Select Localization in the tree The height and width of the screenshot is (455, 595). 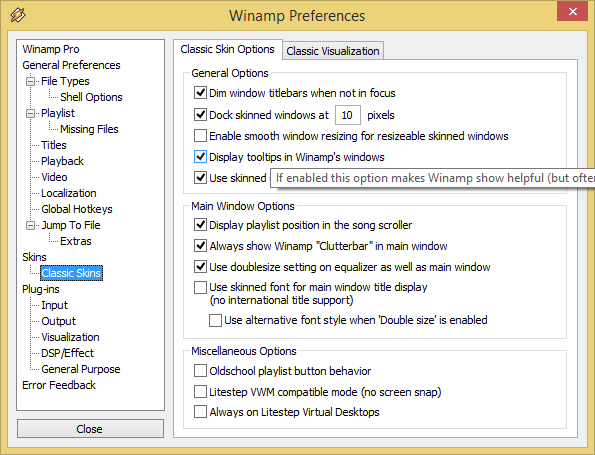[x=69, y=193]
